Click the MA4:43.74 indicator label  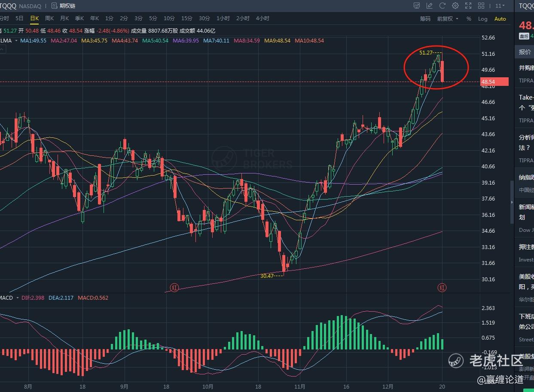pos(125,41)
